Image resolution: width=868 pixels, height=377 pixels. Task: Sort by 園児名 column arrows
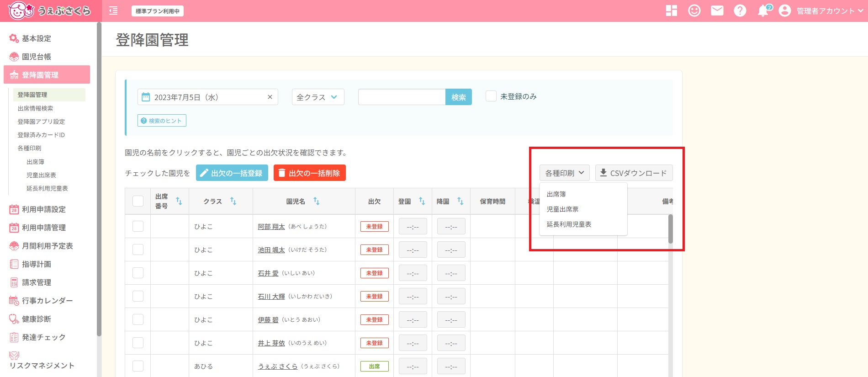(316, 201)
